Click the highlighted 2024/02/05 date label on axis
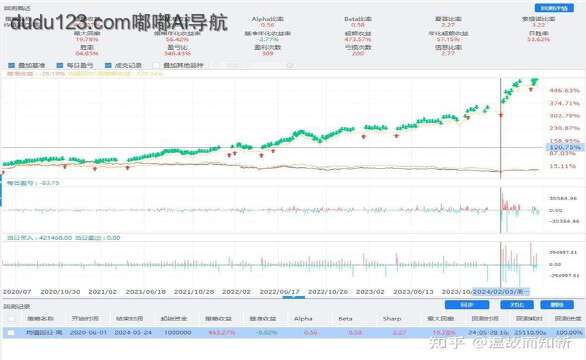 501,292
